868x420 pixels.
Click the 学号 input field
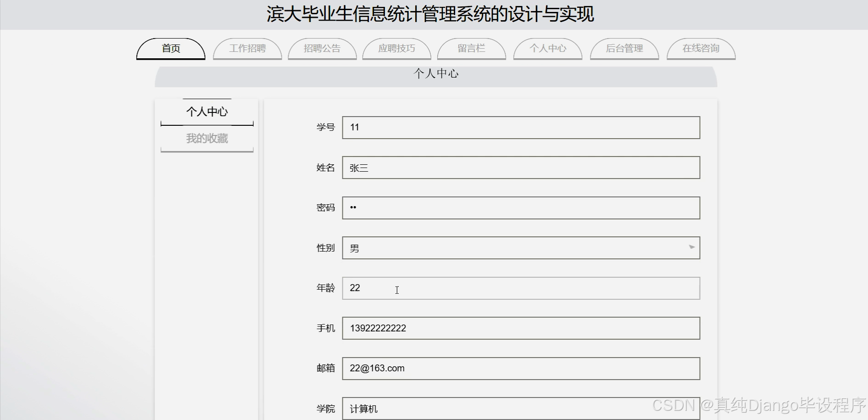click(x=521, y=128)
